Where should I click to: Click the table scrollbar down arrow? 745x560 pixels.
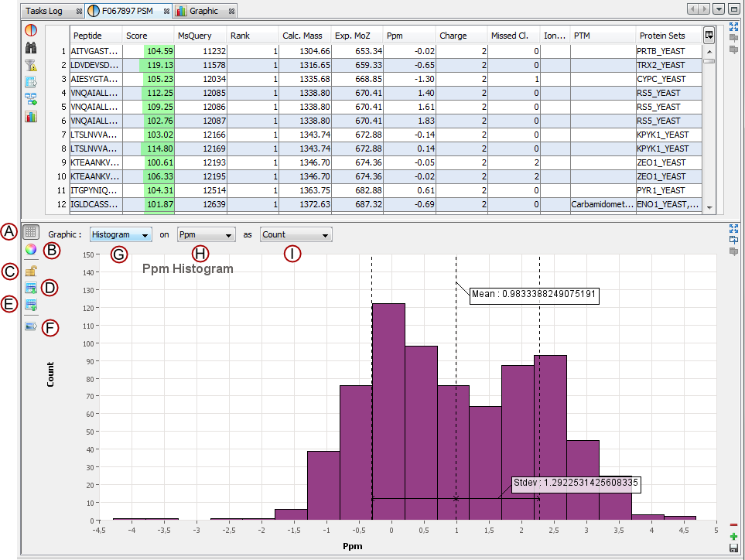[709, 209]
